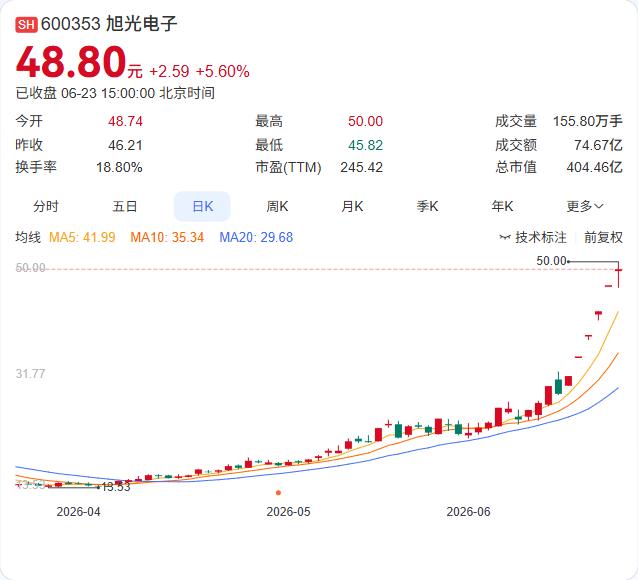Viewport: 638px width, 580px height.
Task: Click the 2026-05 date axis label
Action: (x=288, y=512)
